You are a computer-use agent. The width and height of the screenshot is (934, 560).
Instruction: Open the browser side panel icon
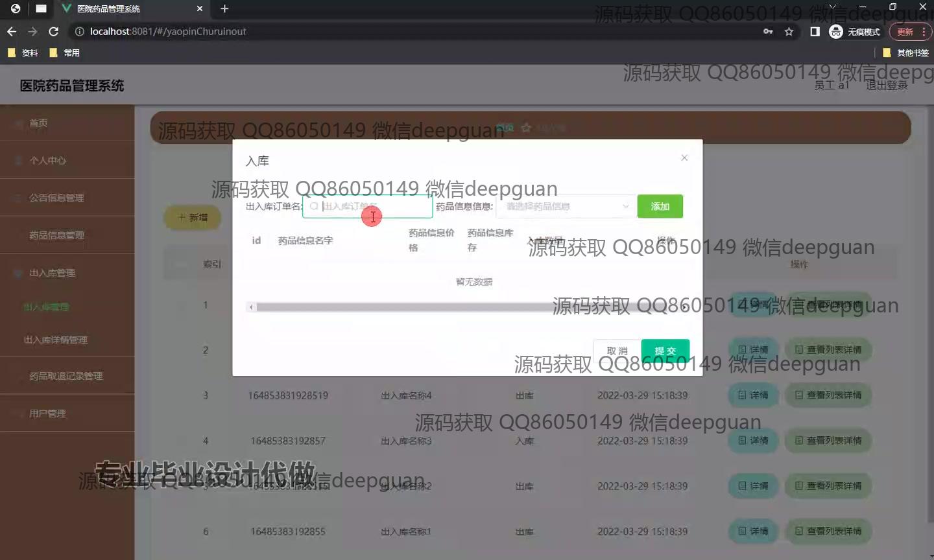[815, 31]
